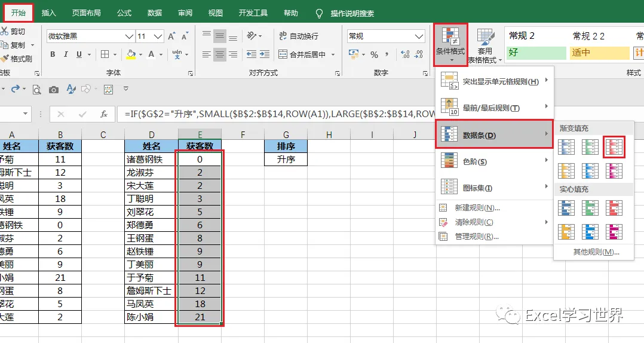Click the Borders icon
Image resolution: width=644 pixels, height=343 pixels.
[x=105, y=54]
